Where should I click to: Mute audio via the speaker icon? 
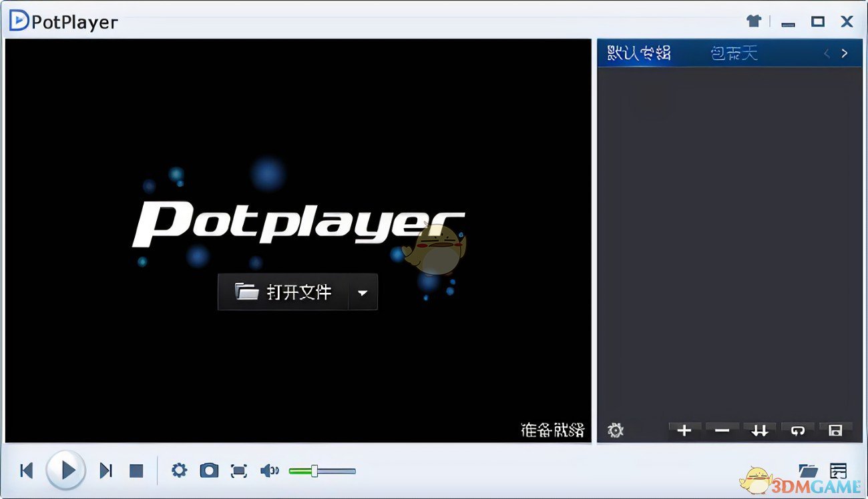tap(269, 470)
